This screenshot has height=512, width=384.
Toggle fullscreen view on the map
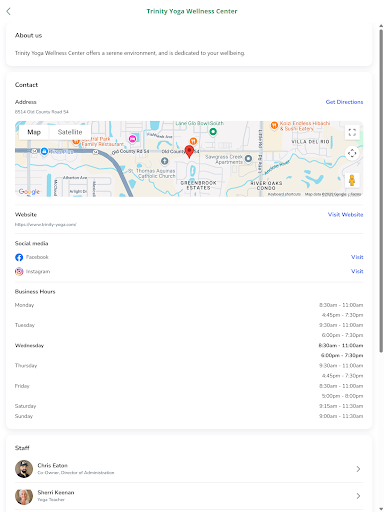click(x=352, y=132)
